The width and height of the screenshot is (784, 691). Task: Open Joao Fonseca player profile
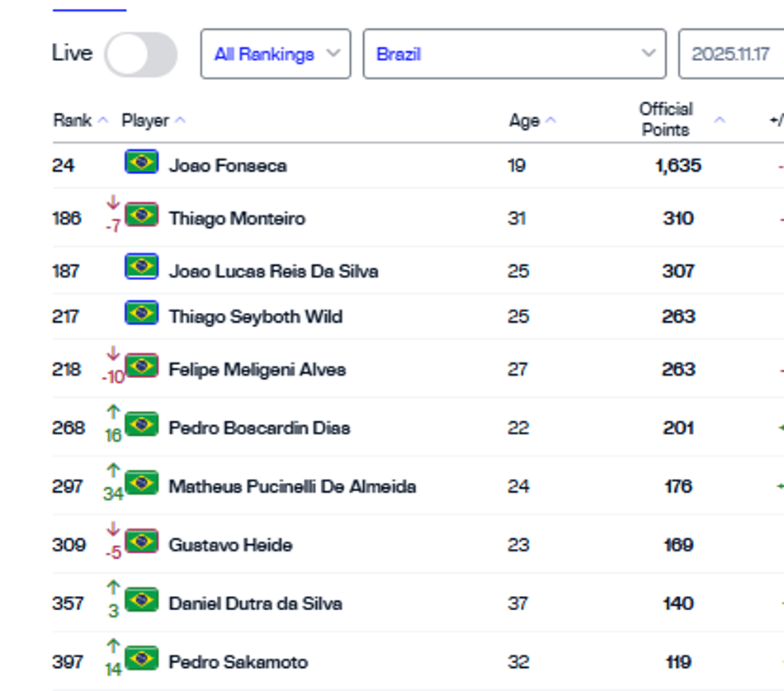[228, 166]
